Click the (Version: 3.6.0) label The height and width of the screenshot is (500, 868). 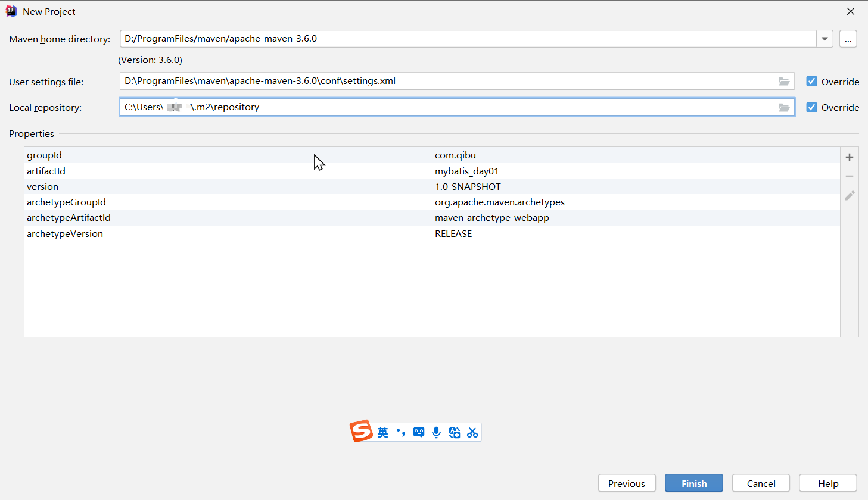(150, 60)
